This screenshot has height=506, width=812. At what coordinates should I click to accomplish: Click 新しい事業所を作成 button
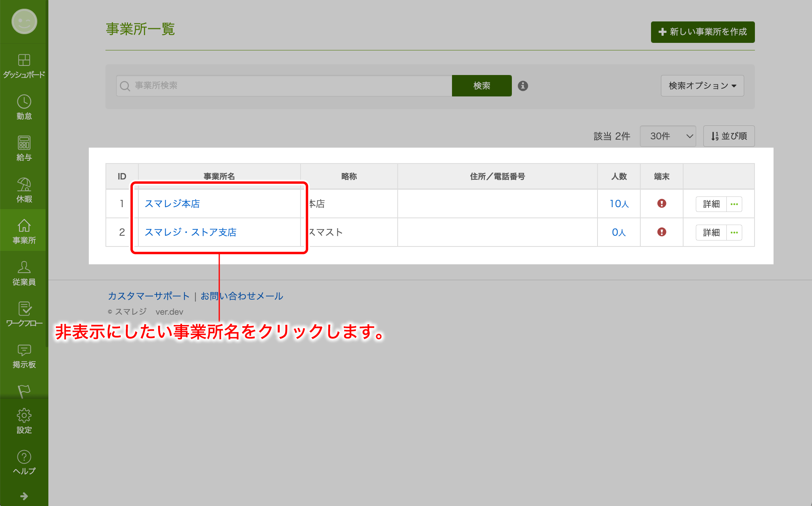coord(703,32)
